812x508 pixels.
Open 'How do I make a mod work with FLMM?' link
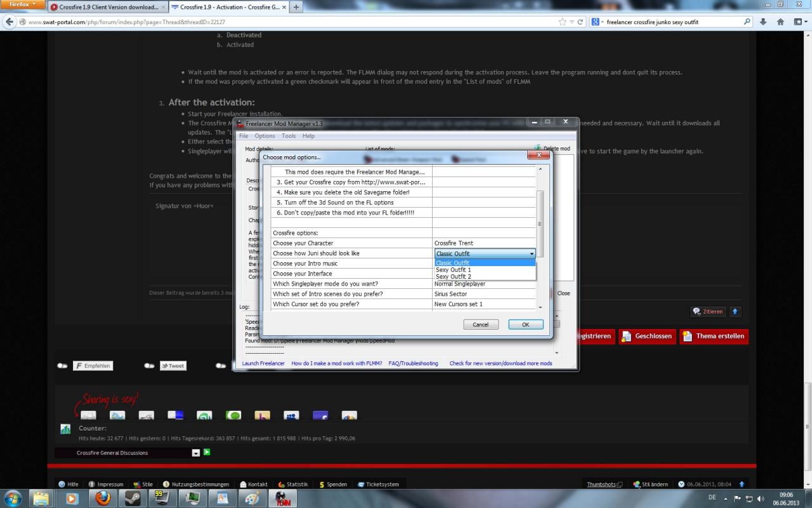click(337, 363)
